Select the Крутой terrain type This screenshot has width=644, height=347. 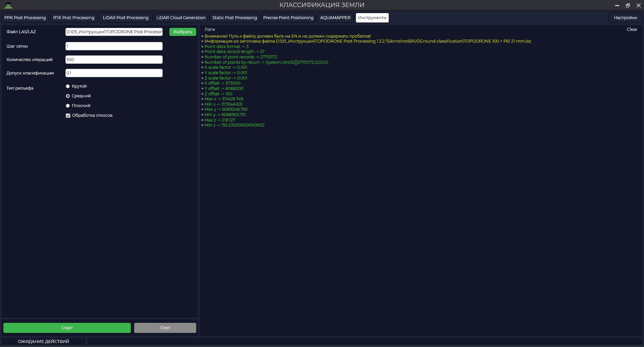[x=68, y=86]
